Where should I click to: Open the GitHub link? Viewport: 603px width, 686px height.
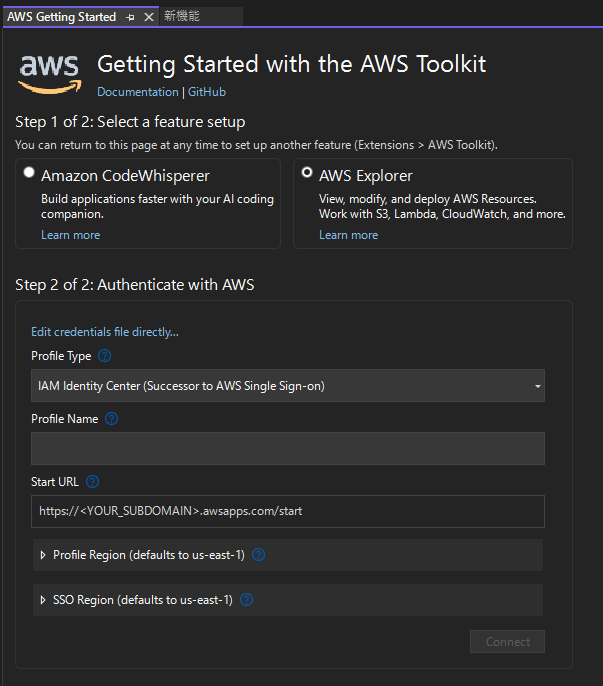(x=207, y=92)
